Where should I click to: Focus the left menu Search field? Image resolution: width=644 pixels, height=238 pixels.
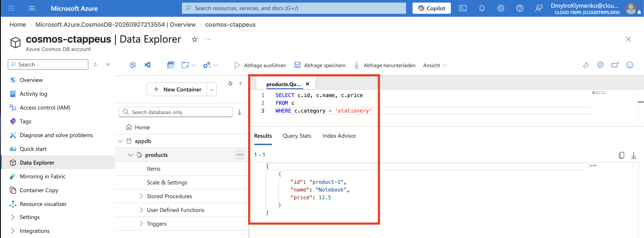[x=48, y=64]
